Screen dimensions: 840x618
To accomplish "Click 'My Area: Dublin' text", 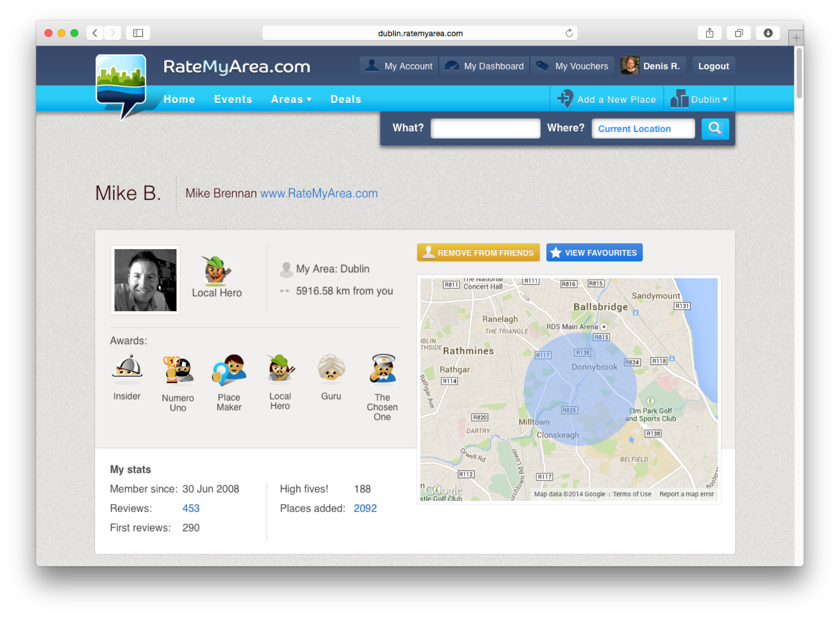I will (x=333, y=269).
